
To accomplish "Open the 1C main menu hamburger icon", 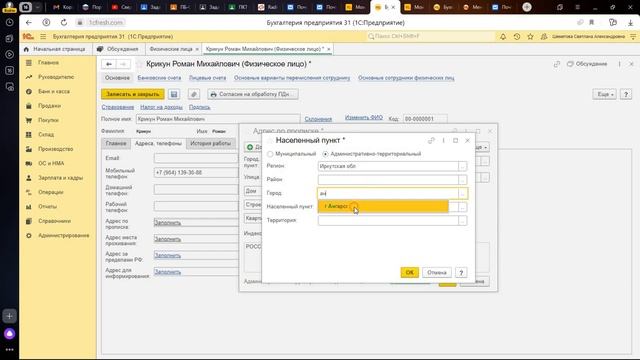I will [43, 37].
